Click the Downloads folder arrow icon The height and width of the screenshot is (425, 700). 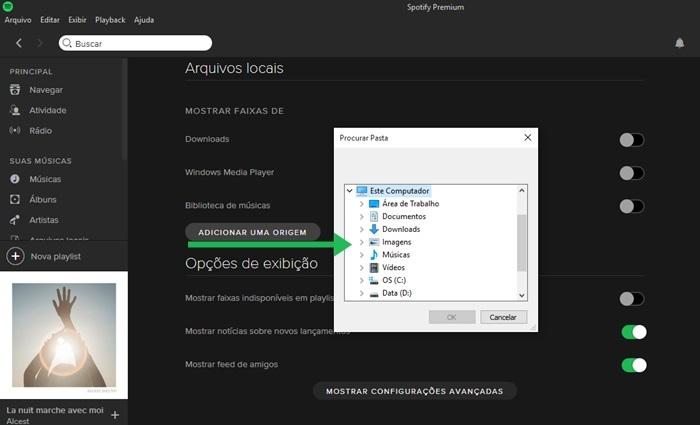374,229
